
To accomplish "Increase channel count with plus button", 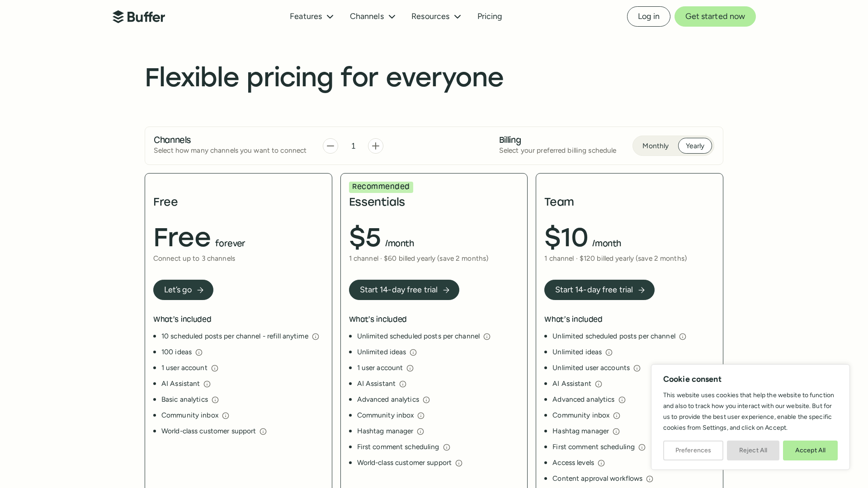I will (376, 146).
